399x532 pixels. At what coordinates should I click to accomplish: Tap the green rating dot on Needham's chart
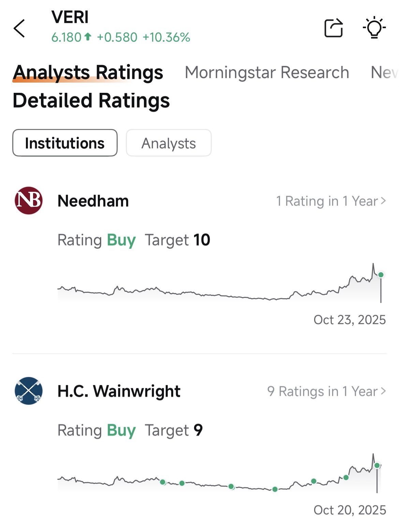pyautogui.click(x=381, y=275)
